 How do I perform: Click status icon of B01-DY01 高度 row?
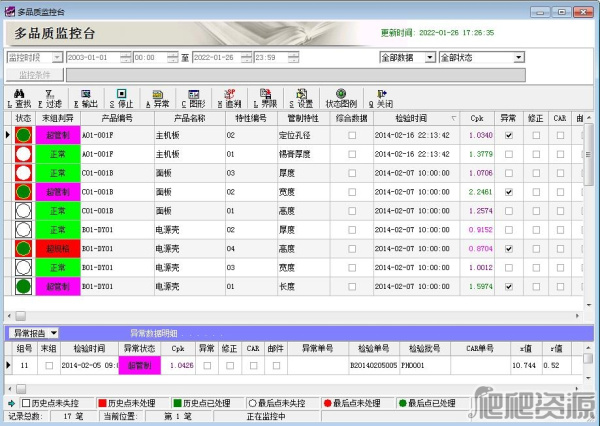tap(23, 249)
